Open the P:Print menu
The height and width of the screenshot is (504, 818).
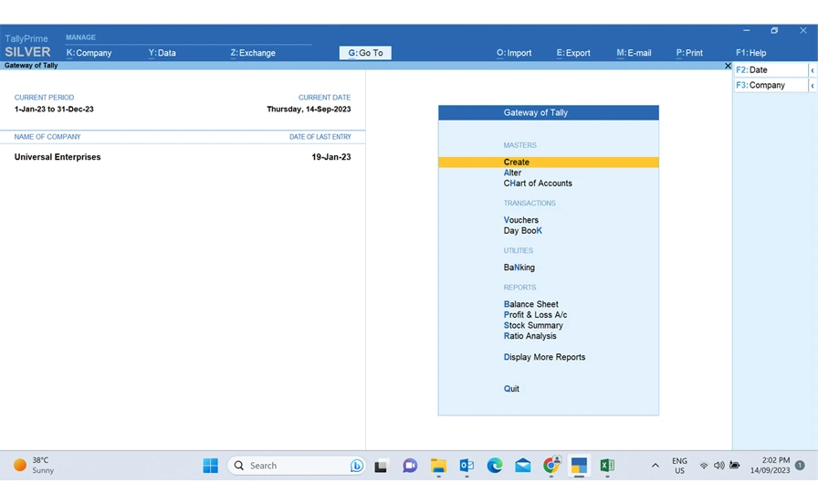point(689,53)
